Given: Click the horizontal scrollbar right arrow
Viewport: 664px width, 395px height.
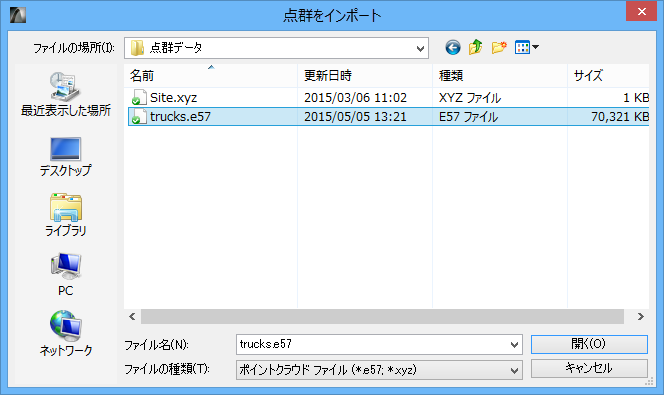Looking at the screenshot, I should click(x=641, y=316).
